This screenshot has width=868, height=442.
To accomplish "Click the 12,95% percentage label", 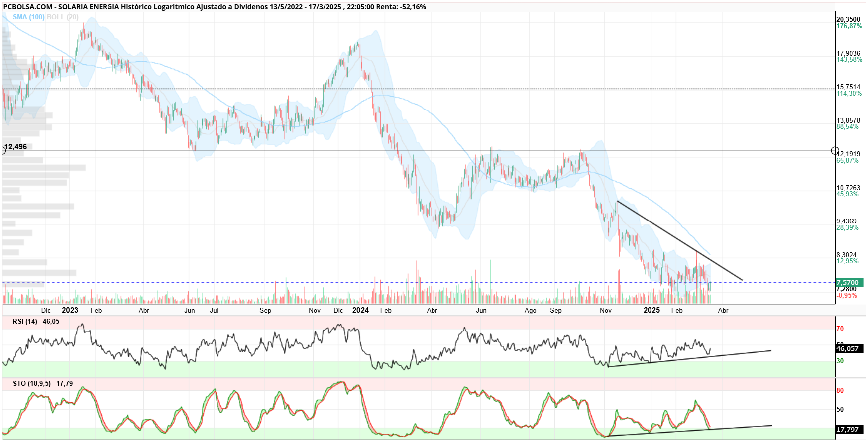I will [847, 261].
